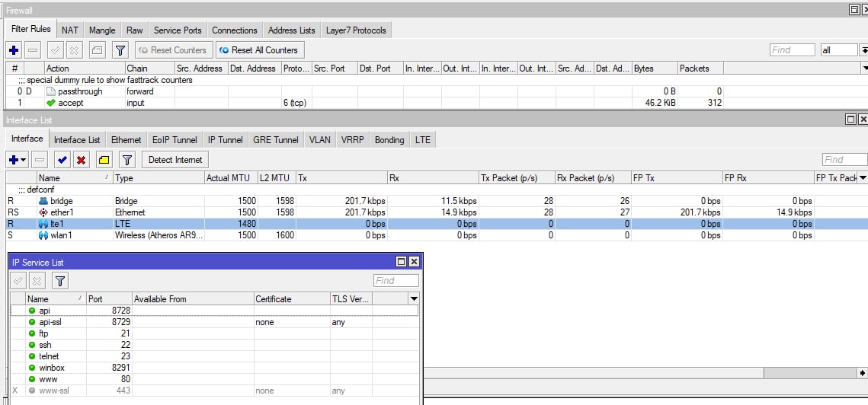Open the 'all' chain filter dropdown in Firewall
This screenshot has height=405, width=868.
click(862, 49)
